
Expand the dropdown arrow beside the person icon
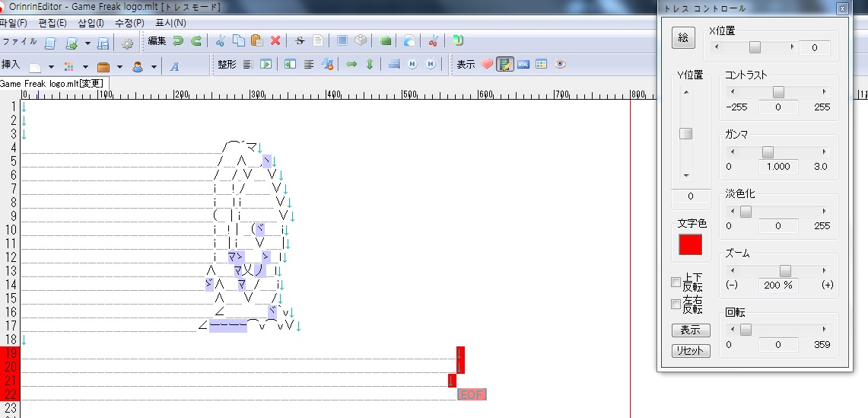pyautogui.click(x=154, y=66)
